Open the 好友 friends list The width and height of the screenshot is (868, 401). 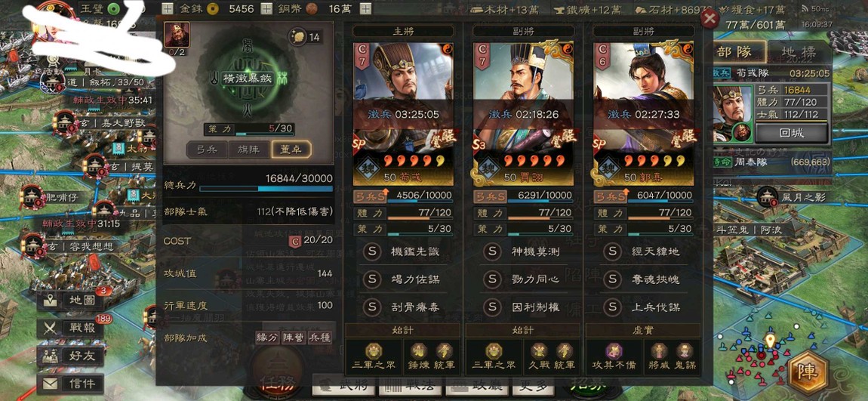pyautogui.click(x=71, y=356)
